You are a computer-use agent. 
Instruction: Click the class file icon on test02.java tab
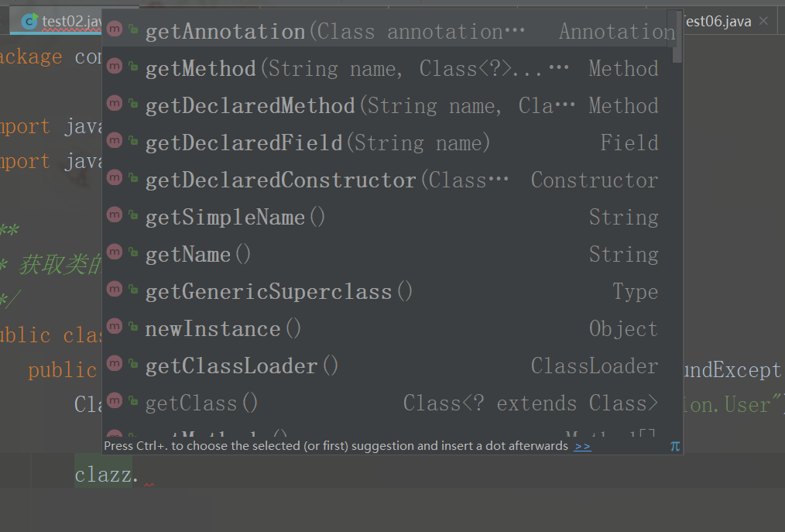pos(31,22)
